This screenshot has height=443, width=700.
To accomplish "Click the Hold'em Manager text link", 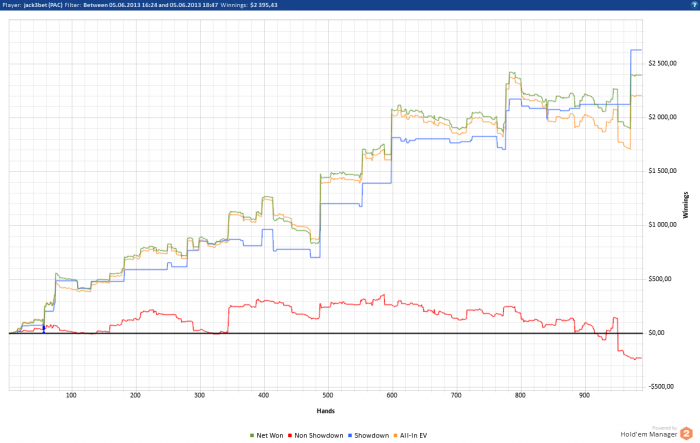I will pos(649,434).
